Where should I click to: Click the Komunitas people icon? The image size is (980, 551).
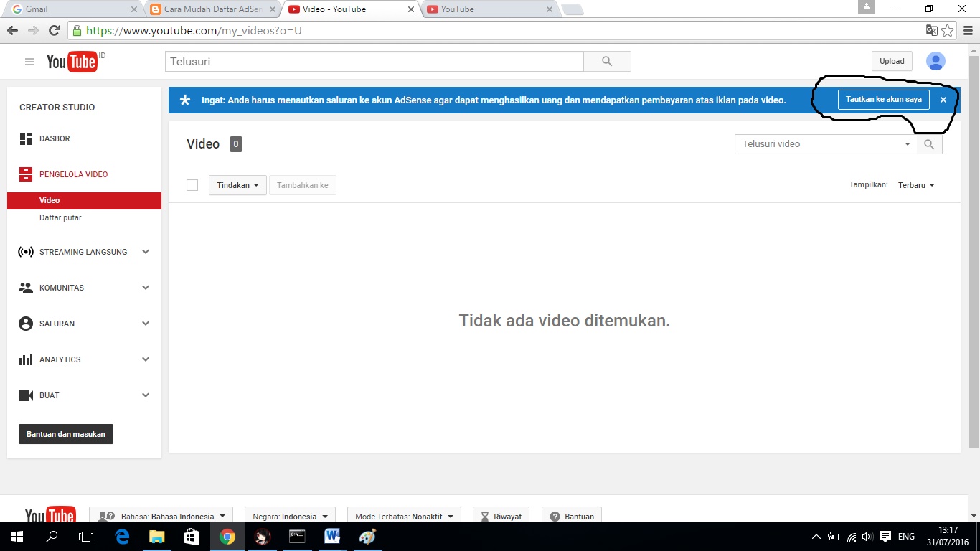tap(26, 288)
